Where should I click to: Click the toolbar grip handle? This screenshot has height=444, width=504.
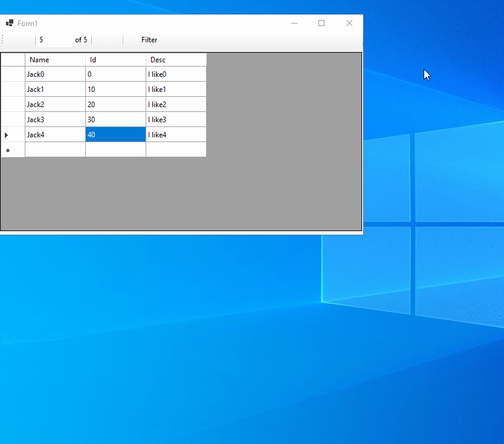[2, 40]
